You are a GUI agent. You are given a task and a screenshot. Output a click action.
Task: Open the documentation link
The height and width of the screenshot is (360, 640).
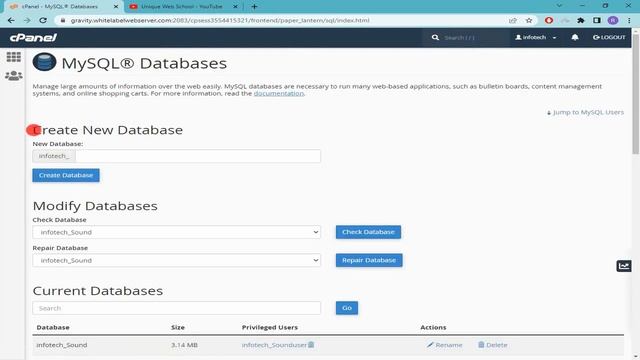[x=279, y=93]
